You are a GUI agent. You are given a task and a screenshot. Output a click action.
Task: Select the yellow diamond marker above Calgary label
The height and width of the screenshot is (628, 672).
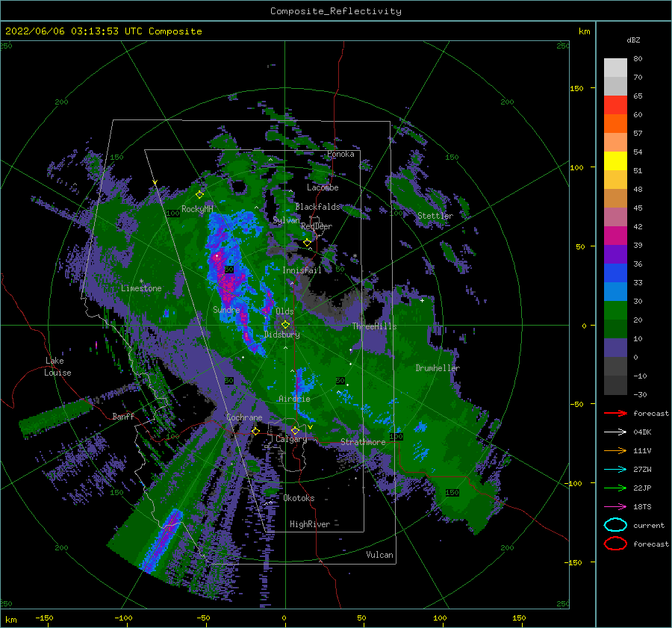295,430
